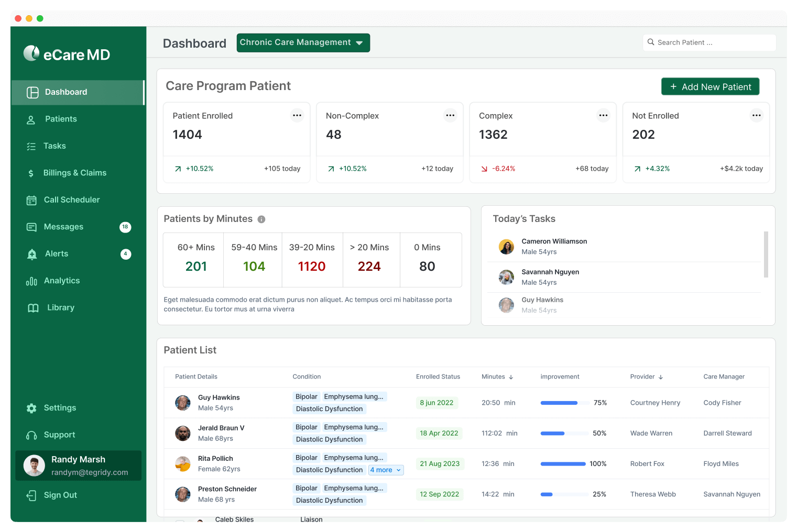
Task: Open Cameron Williamson avatar in Today's Tasks
Action: click(506, 247)
